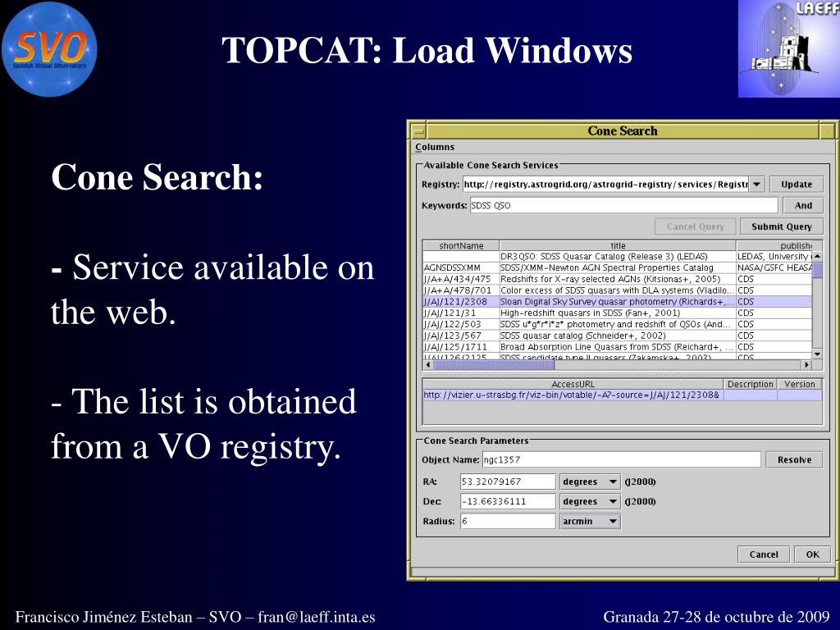Click the And keyword button
Viewport: 840px width, 630px height.
point(803,205)
